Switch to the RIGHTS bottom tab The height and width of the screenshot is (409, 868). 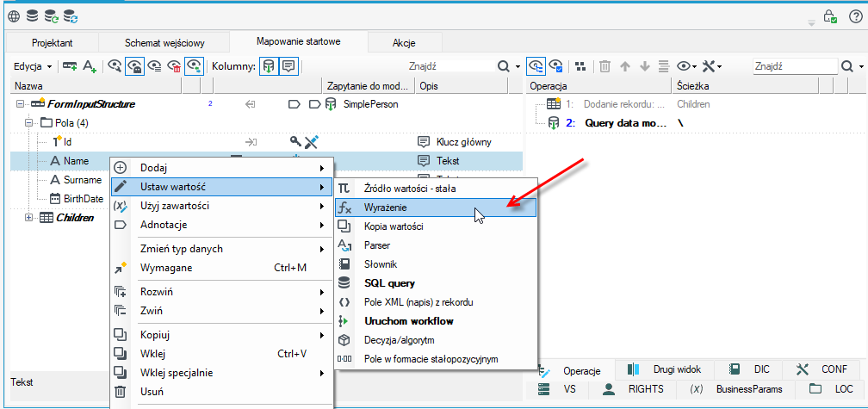point(633,389)
